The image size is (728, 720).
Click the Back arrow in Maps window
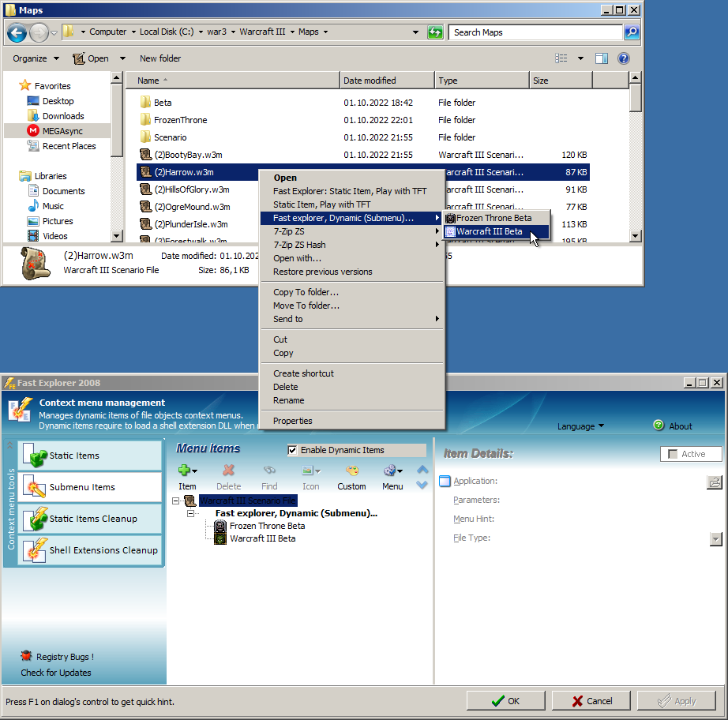pyautogui.click(x=17, y=32)
